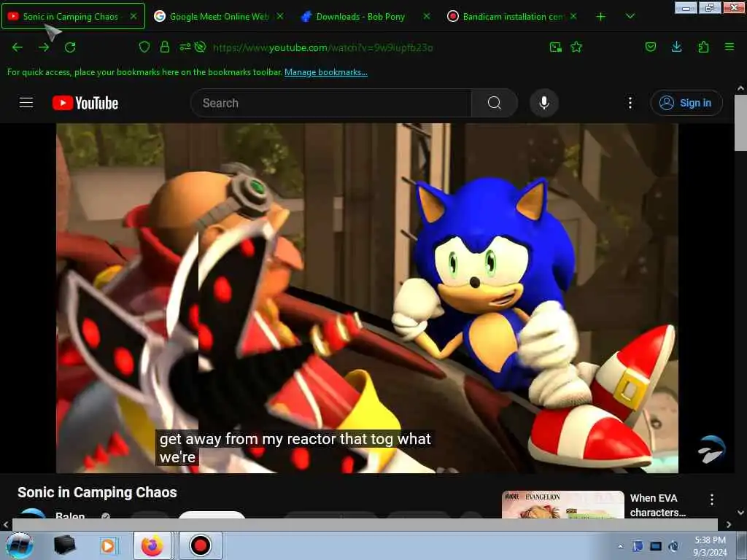Open the Evangelion recommended video thumbnail

click(562, 505)
